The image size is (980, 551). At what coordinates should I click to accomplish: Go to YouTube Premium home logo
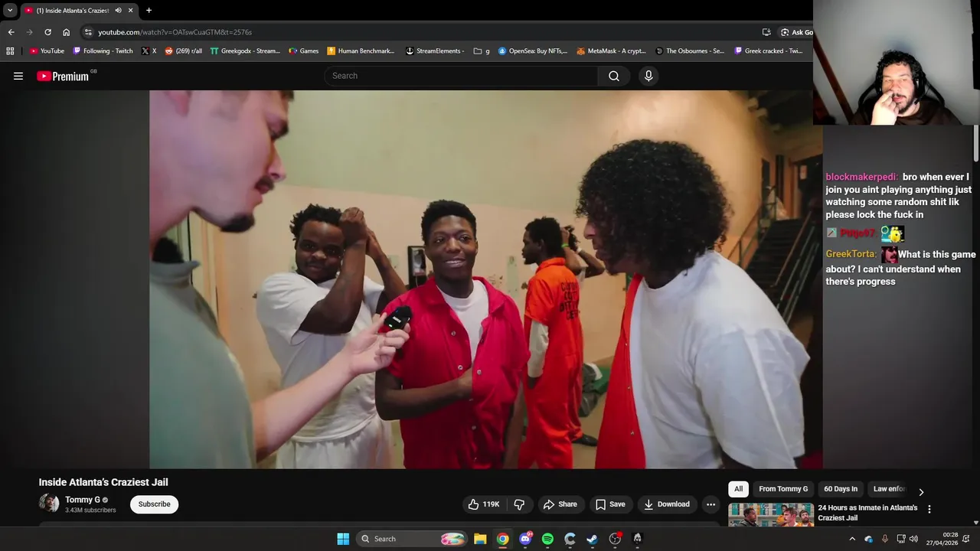[x=63, y=76]
